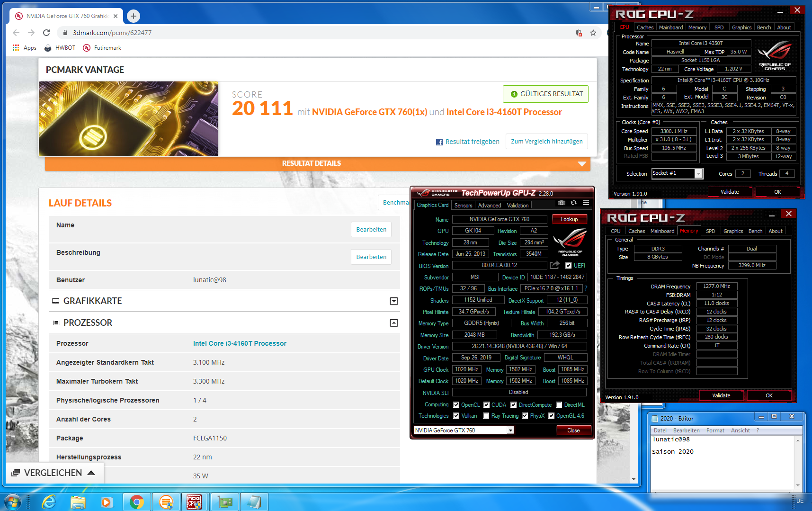812x511 pixels.
Task: Open Bearbeiten menu in Editor
Action: click(686, 430)
